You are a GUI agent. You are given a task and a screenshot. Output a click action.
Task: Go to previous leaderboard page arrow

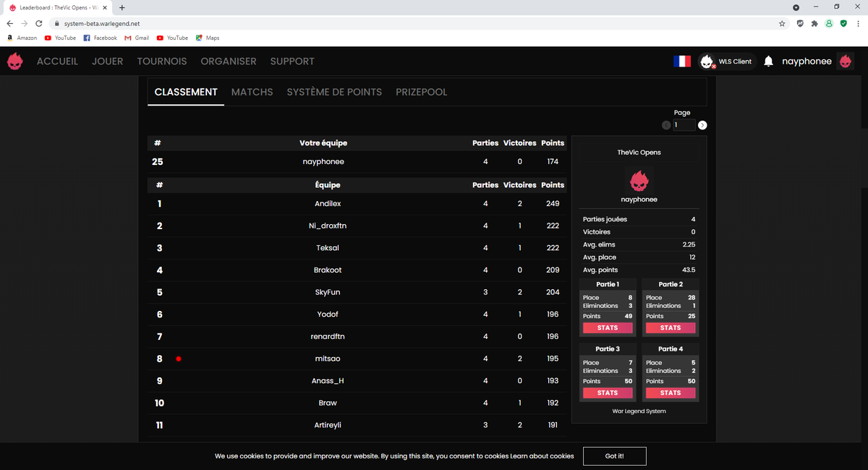pos(666,125)
